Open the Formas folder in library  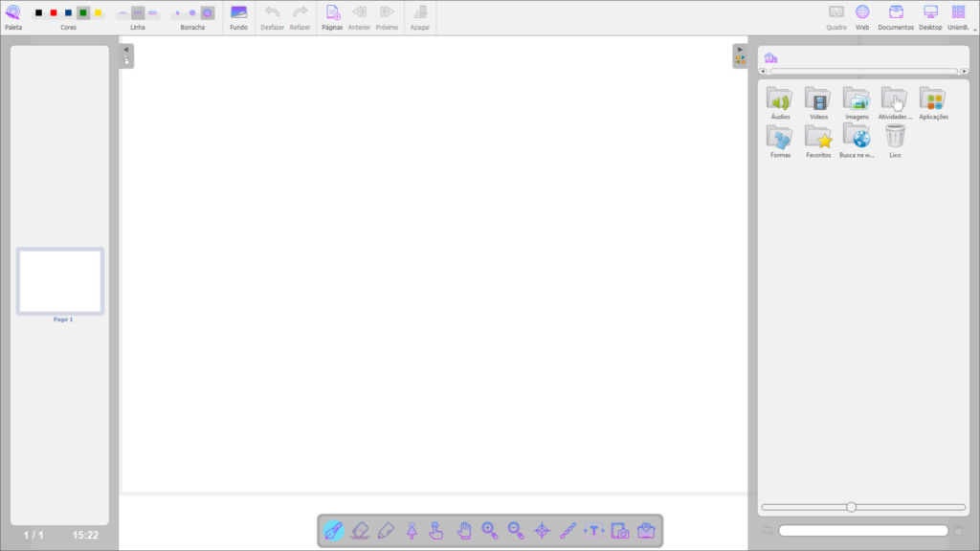click(x=780, y=140)
